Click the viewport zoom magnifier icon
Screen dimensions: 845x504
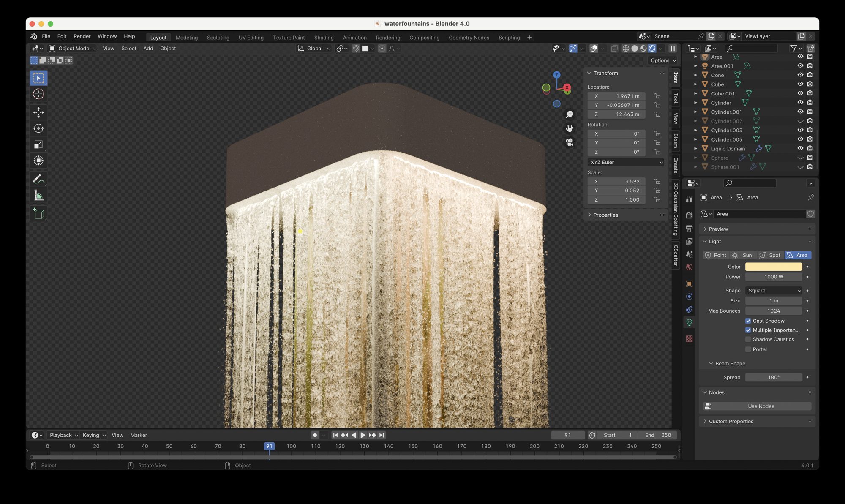(570, 114)
